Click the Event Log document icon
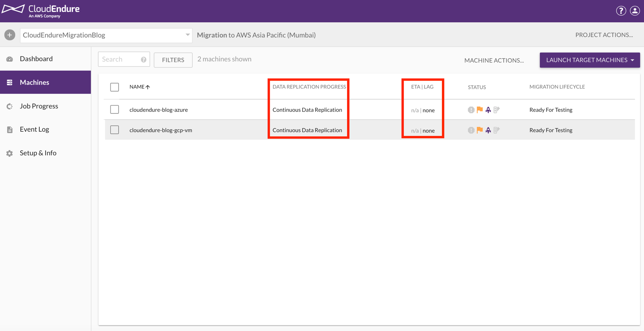 10,130
